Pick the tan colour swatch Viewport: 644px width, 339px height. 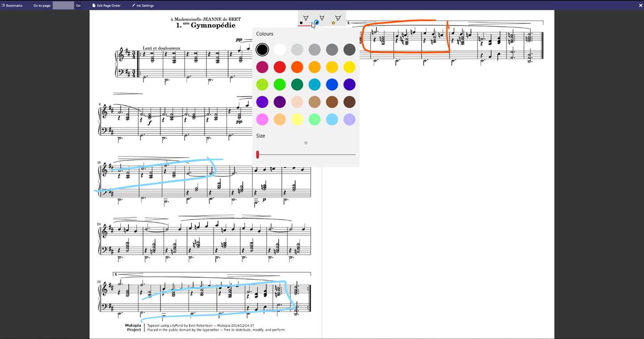(x=315, y=102)
